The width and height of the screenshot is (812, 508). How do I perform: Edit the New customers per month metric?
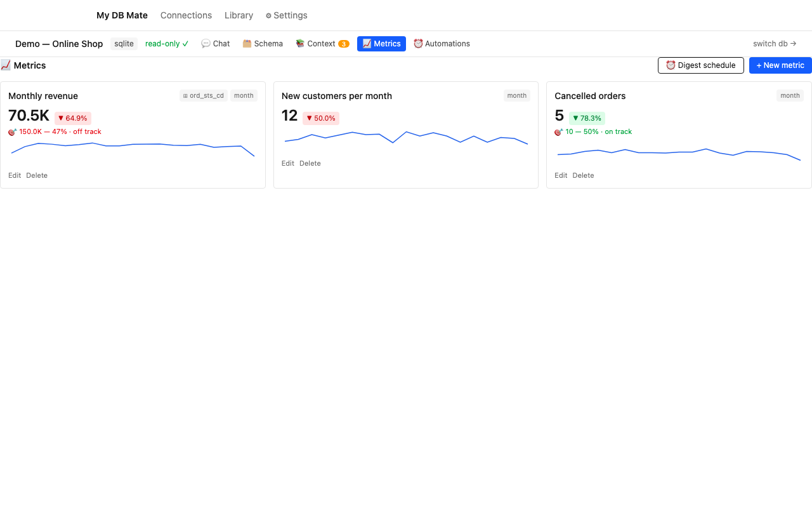tap(288, 163)
